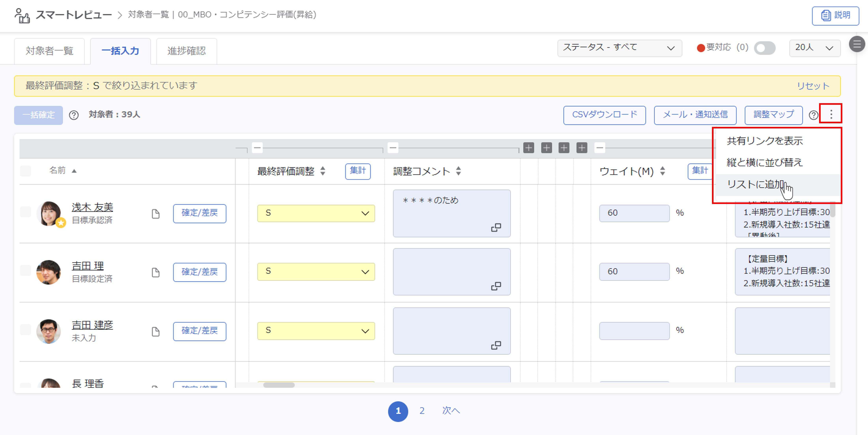Switch to the 進捗確認 tab
This screenshot has width=868, height=435.
pos(186,51)
